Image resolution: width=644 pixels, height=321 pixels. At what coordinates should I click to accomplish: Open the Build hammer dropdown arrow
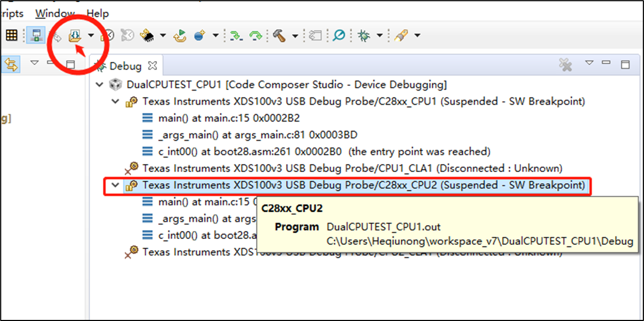[x=295, y=36]
